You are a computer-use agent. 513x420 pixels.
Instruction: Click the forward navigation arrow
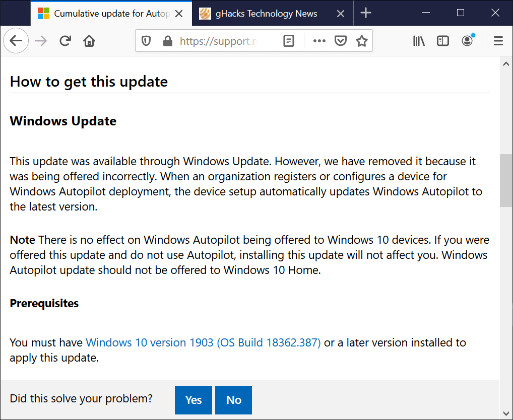(x=41, y=41)
